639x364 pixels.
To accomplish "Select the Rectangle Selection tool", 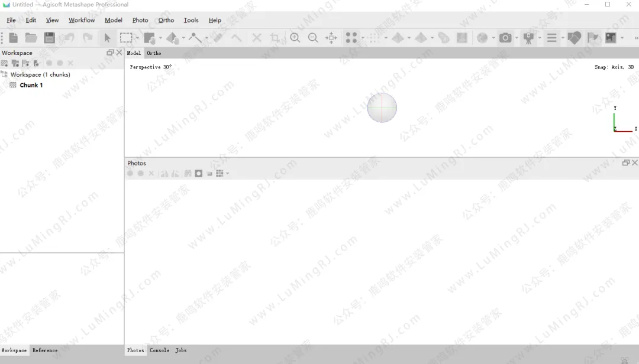I will coord(126,38).
